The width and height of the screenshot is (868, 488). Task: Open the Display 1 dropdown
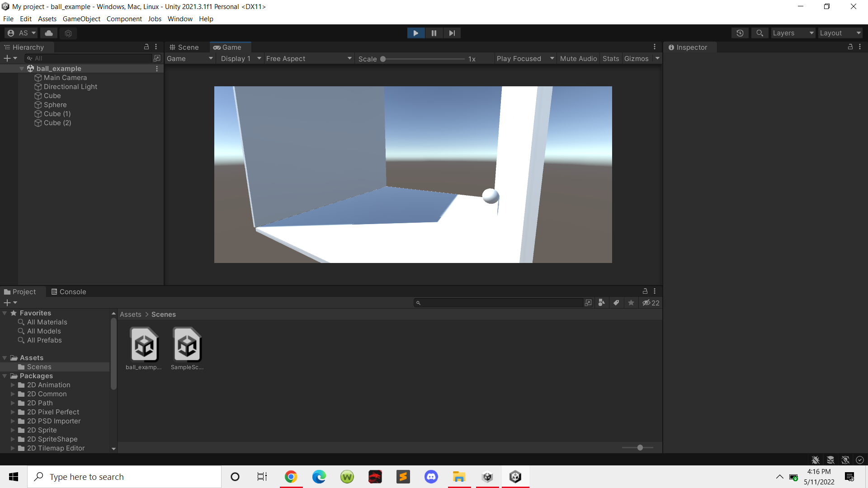point(241,59)
